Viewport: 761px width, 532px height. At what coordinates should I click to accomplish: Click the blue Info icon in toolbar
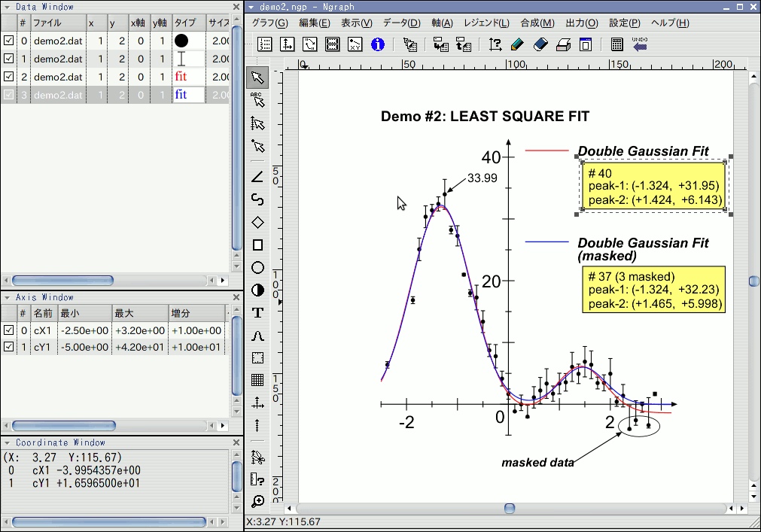click(x=378, y=44)
